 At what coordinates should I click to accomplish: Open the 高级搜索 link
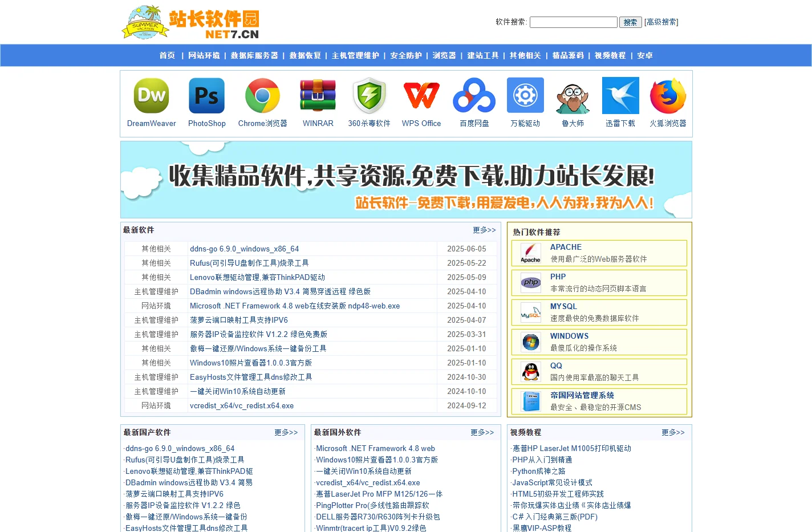661,22
